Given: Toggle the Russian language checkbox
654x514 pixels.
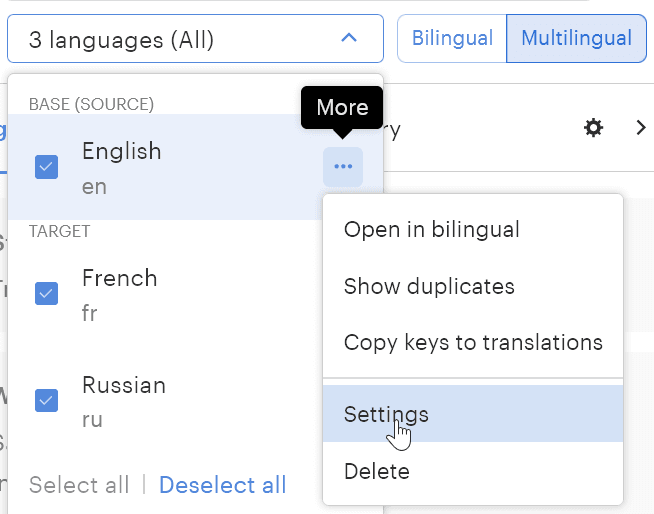Looking at the screenshot, I should click(x=46, y=400).
